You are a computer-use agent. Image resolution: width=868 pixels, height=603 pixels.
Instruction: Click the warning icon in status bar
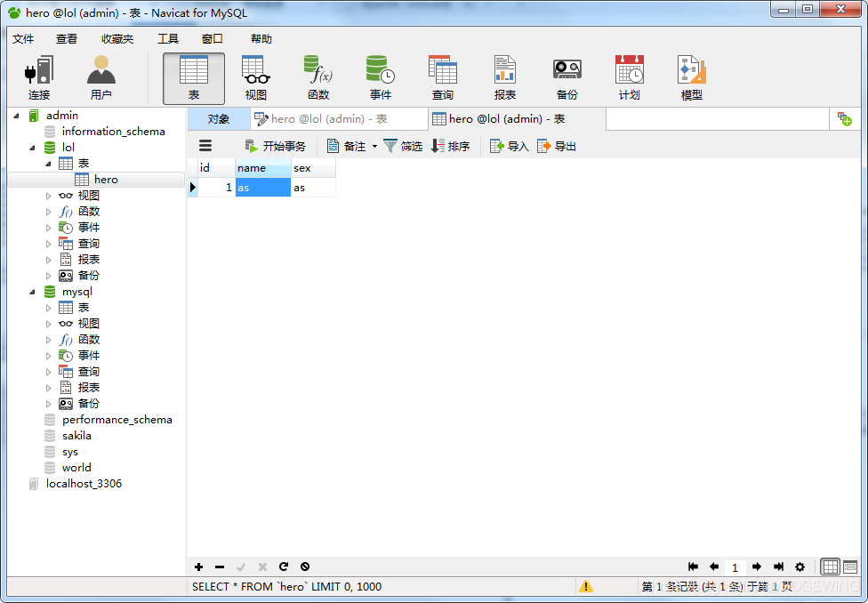[x=586, y=586]
